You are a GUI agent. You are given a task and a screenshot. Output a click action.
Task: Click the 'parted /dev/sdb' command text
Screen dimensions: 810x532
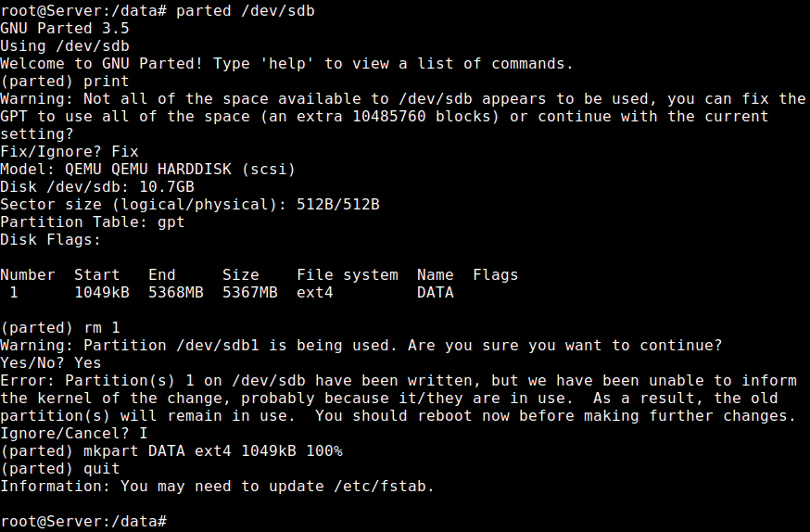pyautogui.click(x=246, y=11)
